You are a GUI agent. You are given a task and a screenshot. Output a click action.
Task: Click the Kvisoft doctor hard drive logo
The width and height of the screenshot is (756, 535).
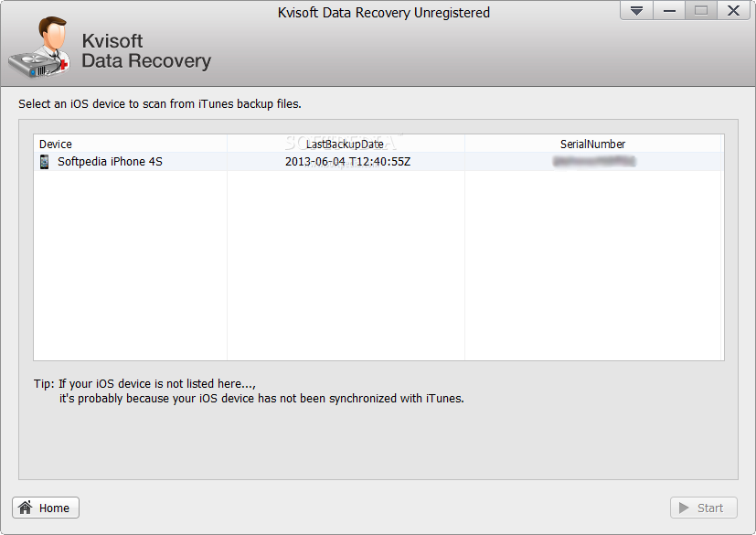point(39,48)
